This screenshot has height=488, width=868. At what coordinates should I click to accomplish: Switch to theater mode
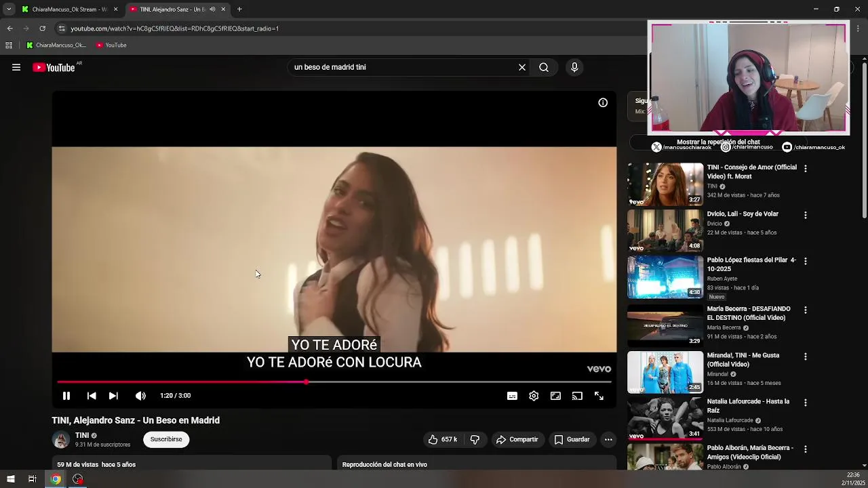click(555, 396)
